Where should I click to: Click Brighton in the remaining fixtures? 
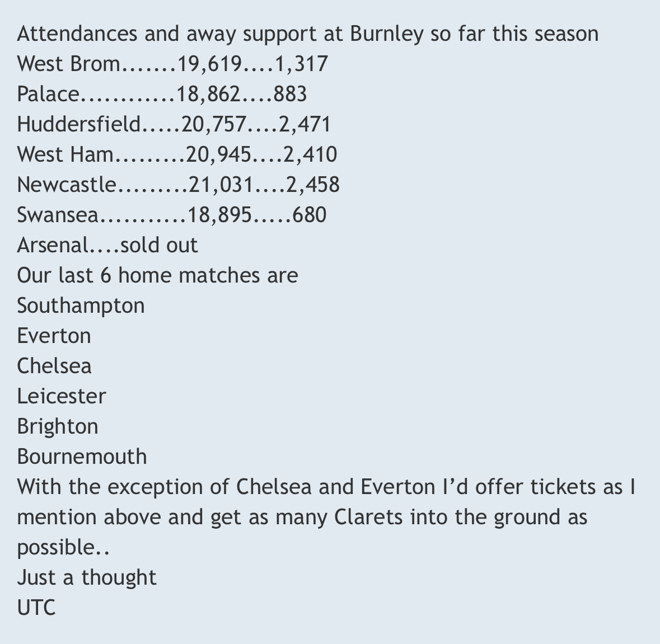[x=58, y=426]
